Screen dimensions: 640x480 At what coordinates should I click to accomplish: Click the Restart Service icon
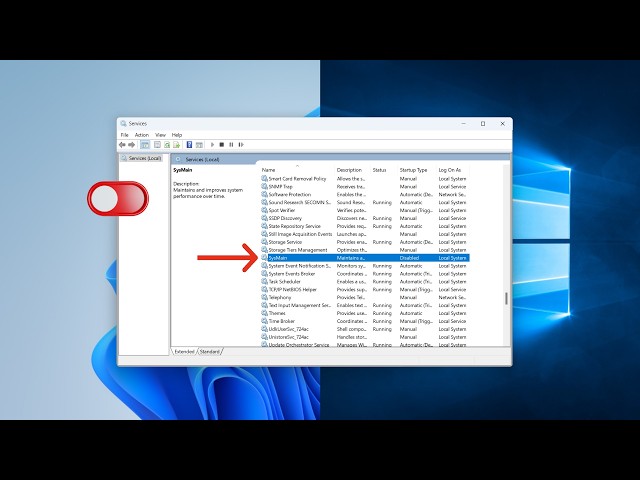tap(241, 144)
